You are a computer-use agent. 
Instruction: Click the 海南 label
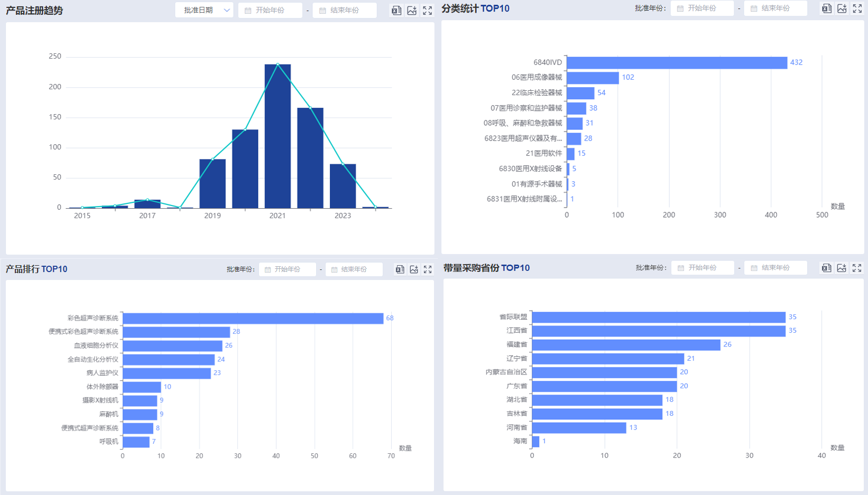520,441
